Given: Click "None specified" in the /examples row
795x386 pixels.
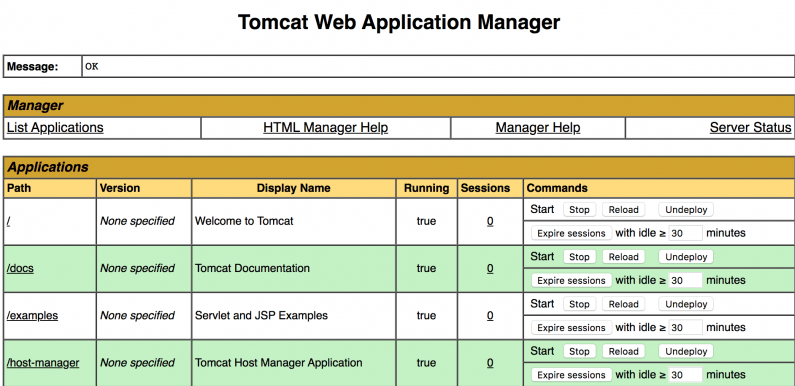Looking at the screenshot, I should [137, 315].
